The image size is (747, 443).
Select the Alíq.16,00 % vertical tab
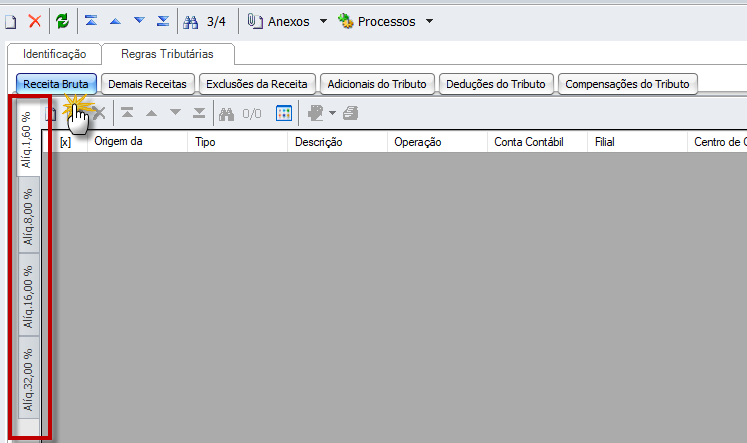coord(29,296)
